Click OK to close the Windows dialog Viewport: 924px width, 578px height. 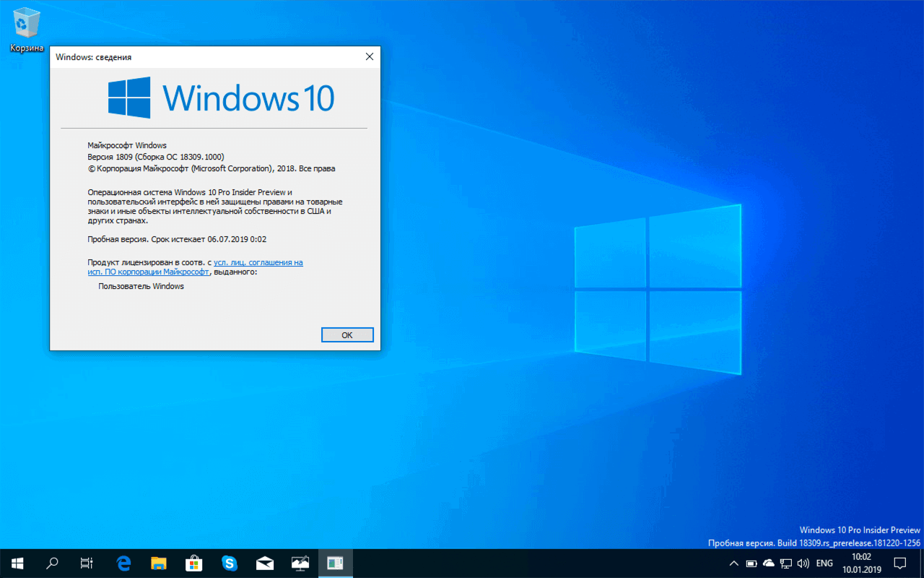click(x=347, y=334)
